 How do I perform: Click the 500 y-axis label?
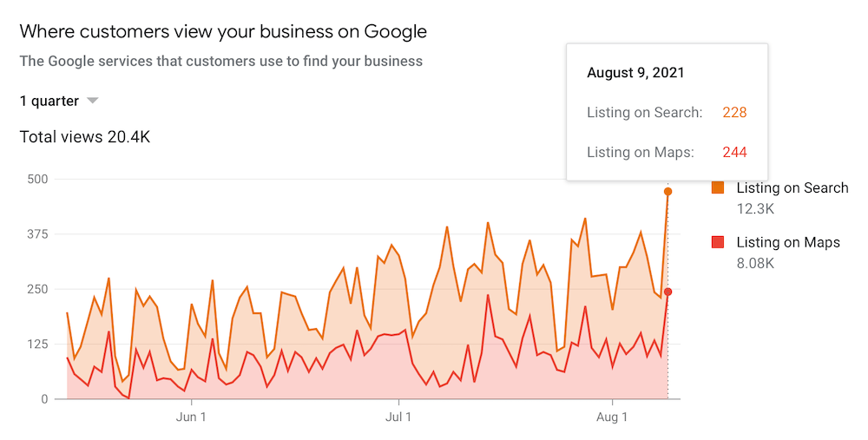click(37, 180)
